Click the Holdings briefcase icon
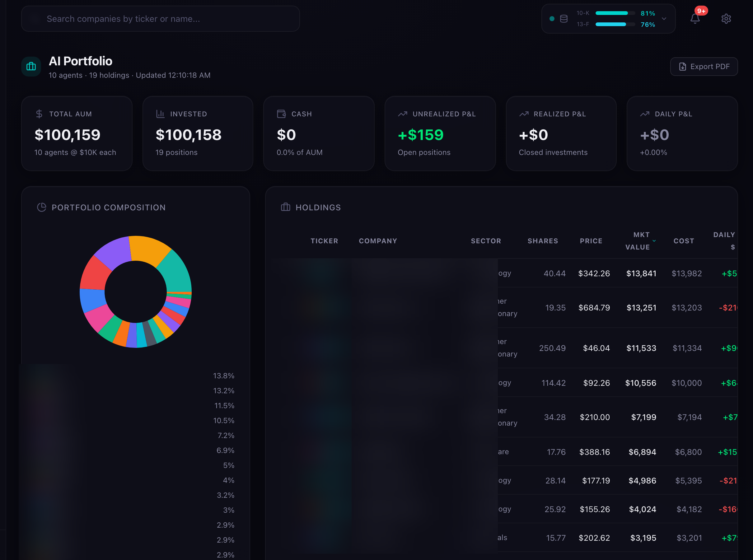753x560 pixels. tap(285, 207)
